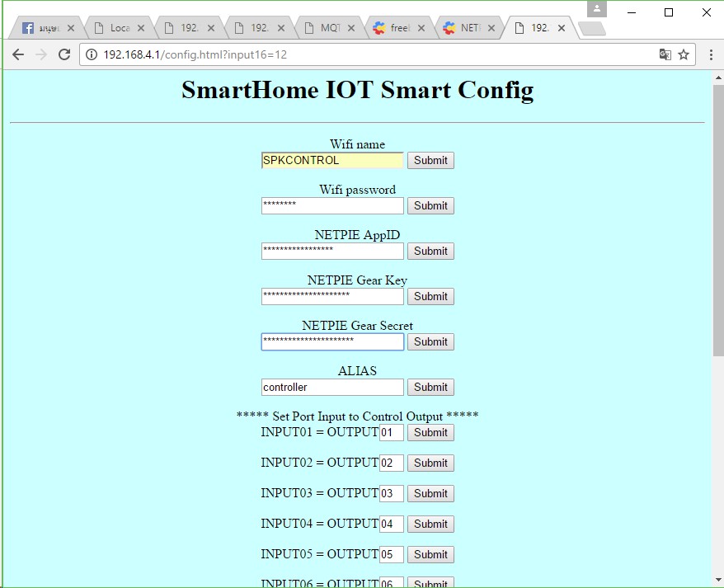Open the Chrome profile icon above window controls

click(595, 10)
